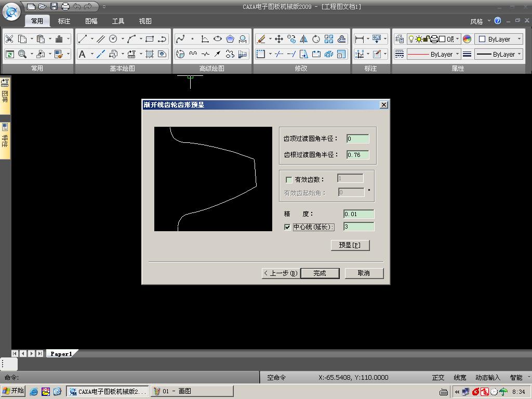Expand the Erase tool dropdown arrow
Screen dimensions: 532x399
pyautogui.click(x=270, y=39)
